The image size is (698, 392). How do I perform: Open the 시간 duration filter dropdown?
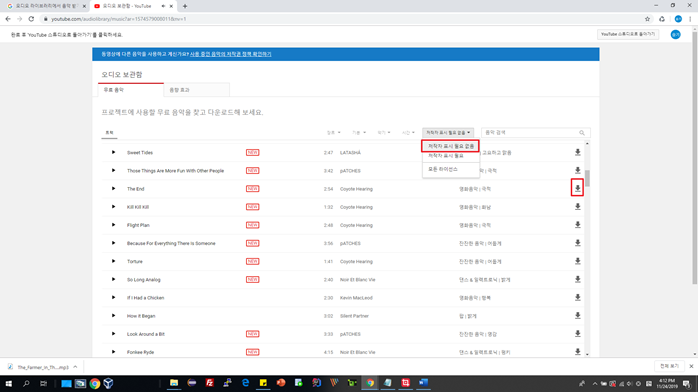[x=408, y=133]
